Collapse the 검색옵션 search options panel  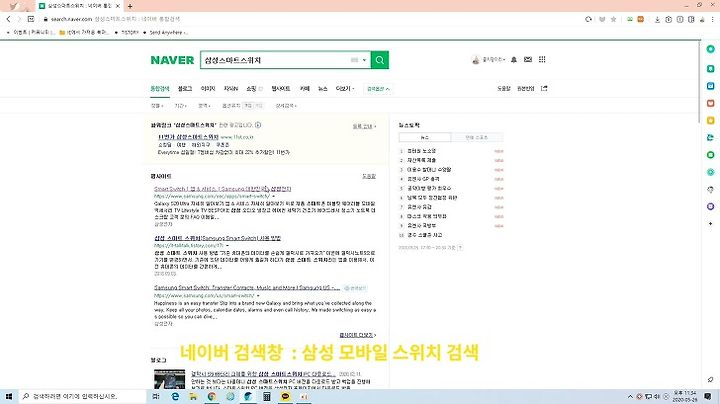(378, 89)
